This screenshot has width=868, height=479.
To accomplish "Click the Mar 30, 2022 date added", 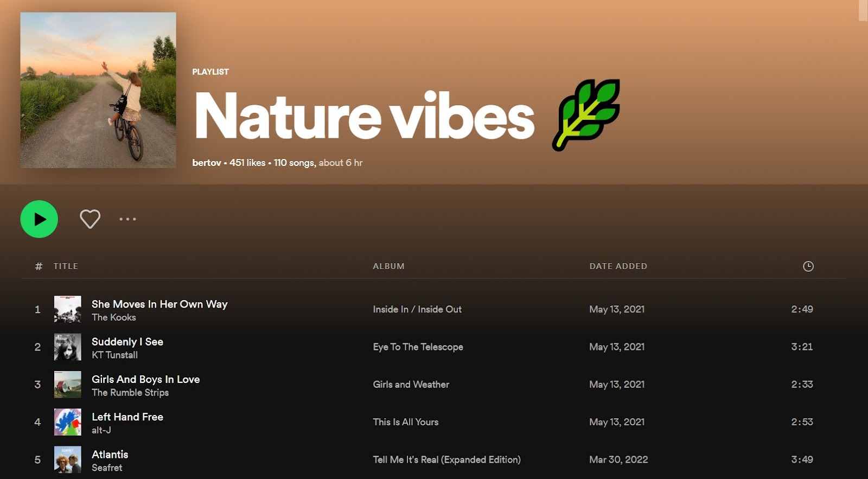I will pos(618,459).
